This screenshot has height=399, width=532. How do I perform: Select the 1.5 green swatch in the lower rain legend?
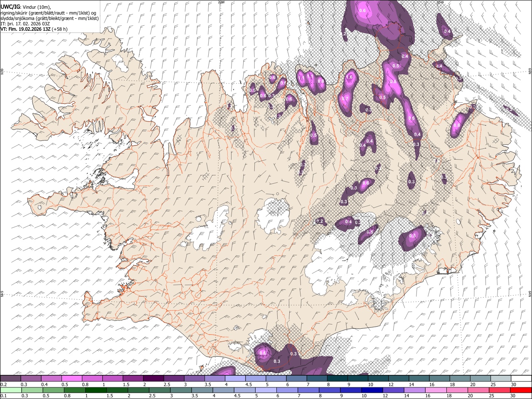pyautogui.click(x=117, y=390)
